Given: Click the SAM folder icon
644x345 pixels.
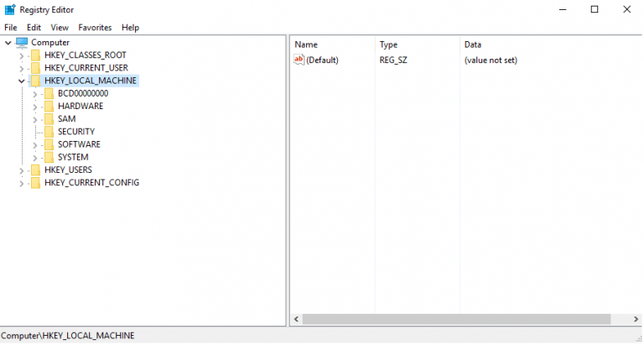Looking at the screenshot, I should click(x=49, y=119).
